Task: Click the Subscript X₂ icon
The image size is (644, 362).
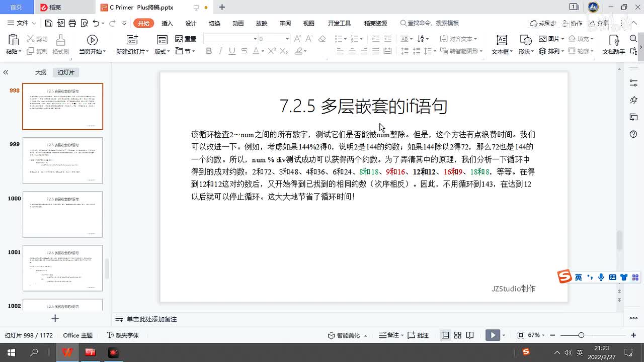Action: tap(284, 51)
